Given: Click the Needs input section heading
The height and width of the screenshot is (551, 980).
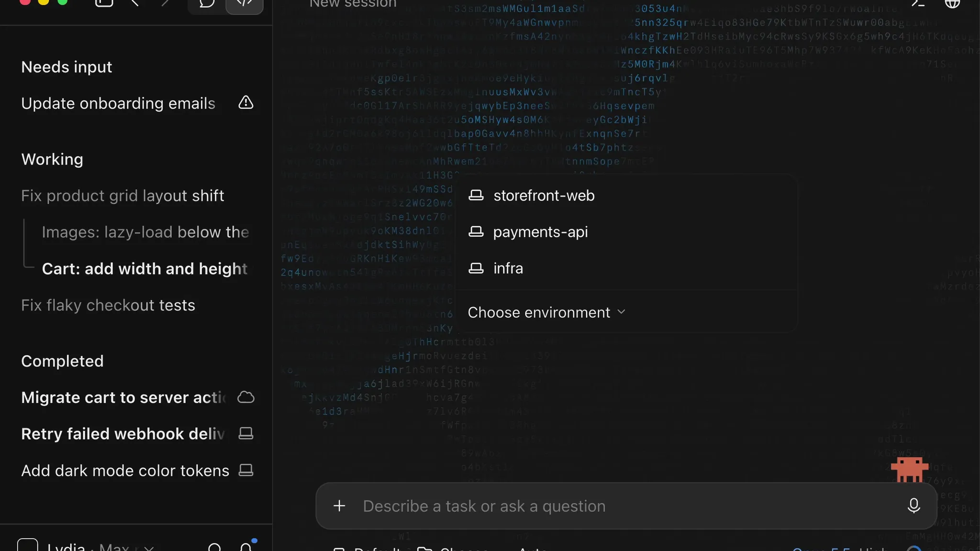Looking at the screenshot, I should point(67,67).
